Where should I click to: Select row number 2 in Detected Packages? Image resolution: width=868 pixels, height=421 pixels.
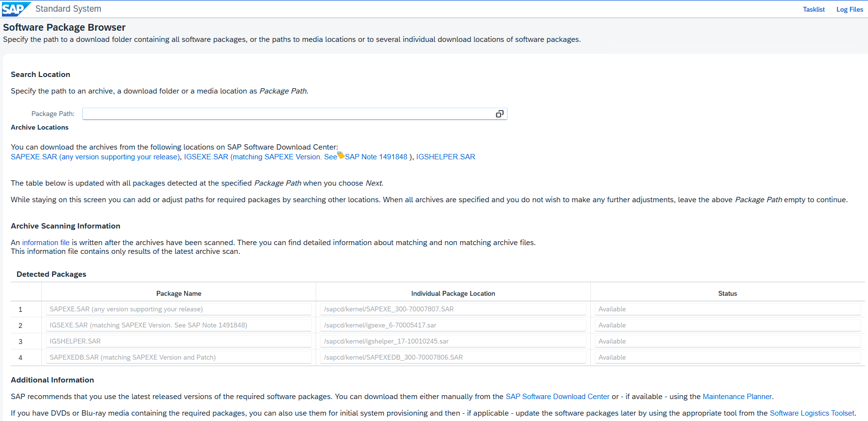click(20, 325)
